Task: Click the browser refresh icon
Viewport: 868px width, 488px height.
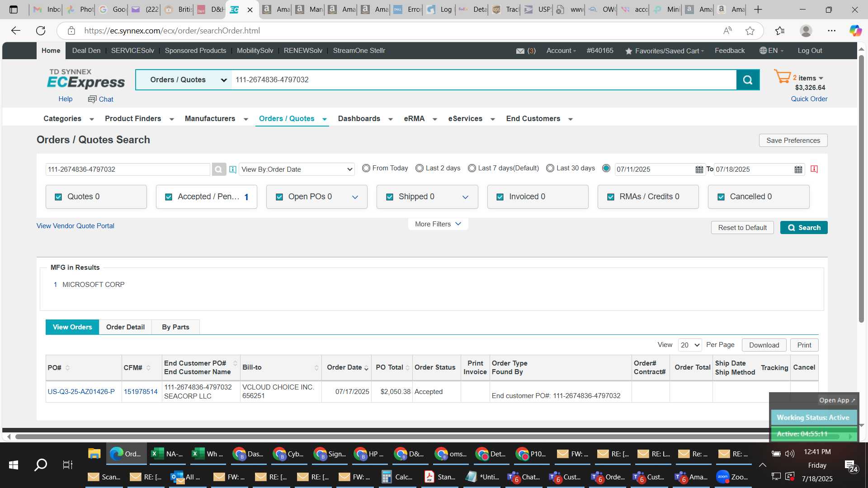Action: 41,31
